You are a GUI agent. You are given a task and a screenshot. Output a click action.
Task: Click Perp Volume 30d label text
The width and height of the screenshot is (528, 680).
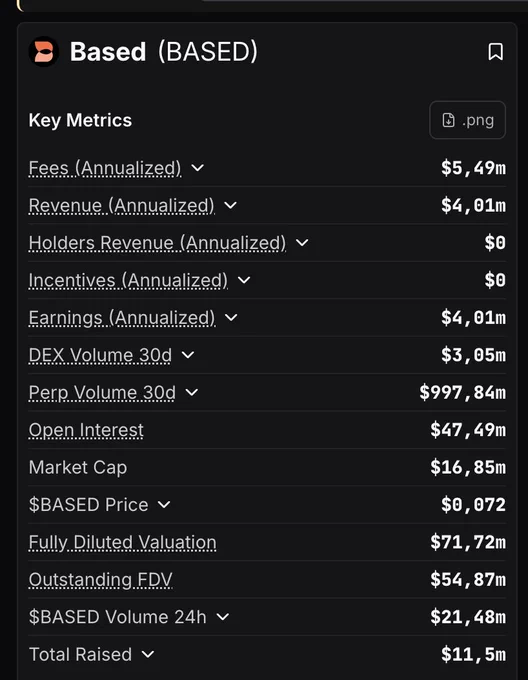102,393
